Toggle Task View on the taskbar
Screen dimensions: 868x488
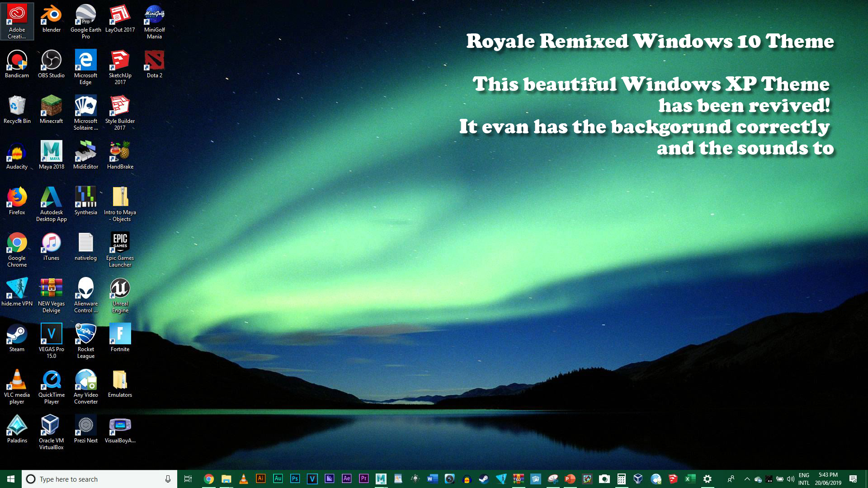tap(187, 479)
